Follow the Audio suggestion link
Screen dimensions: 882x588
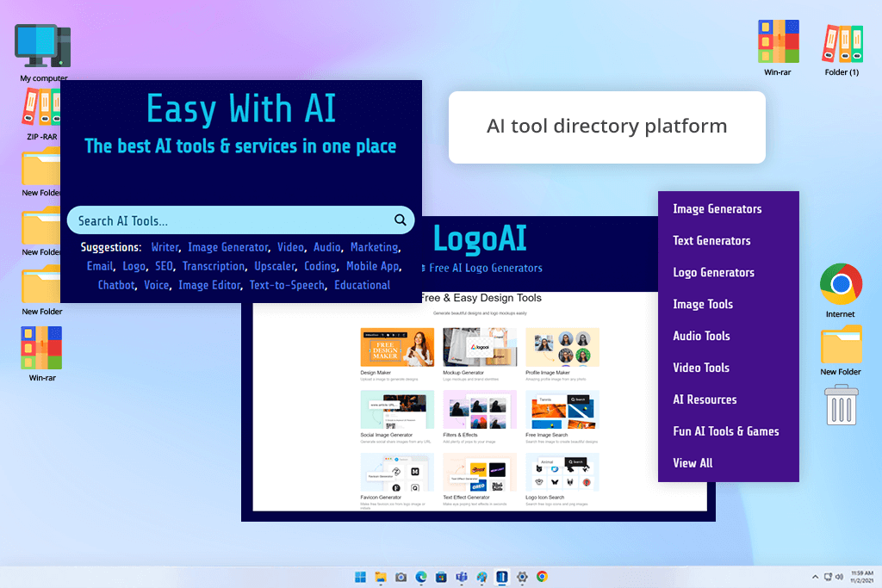tap(326, 247)
